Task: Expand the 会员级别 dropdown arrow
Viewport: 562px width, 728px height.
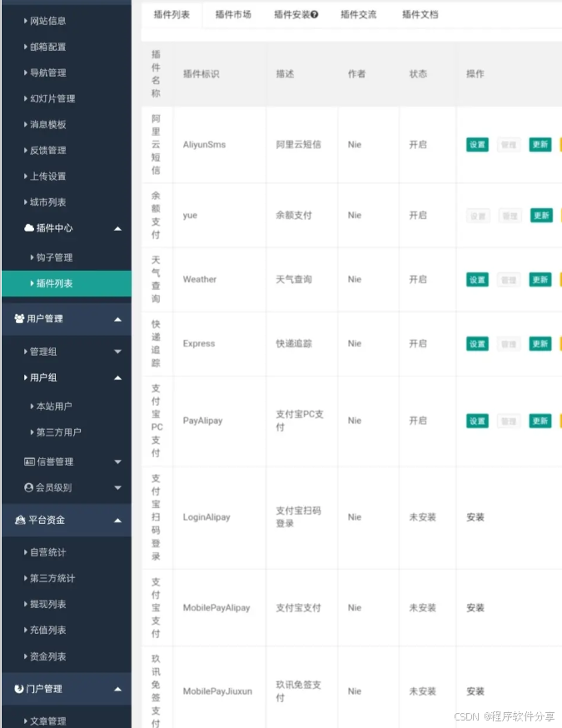Action: 117,487
